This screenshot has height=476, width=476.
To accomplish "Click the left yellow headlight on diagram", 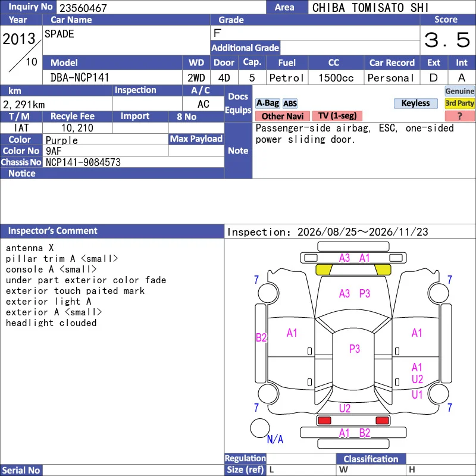I will [324, 270].
